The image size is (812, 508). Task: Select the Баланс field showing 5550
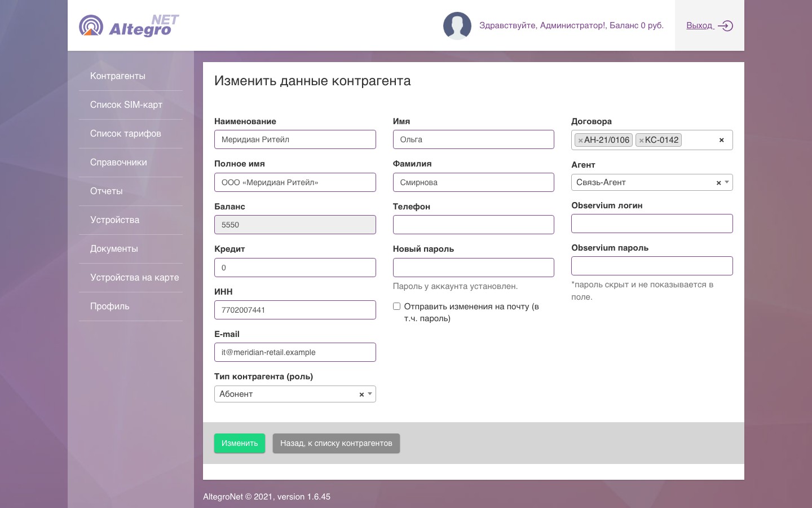[x=295, y=225]
